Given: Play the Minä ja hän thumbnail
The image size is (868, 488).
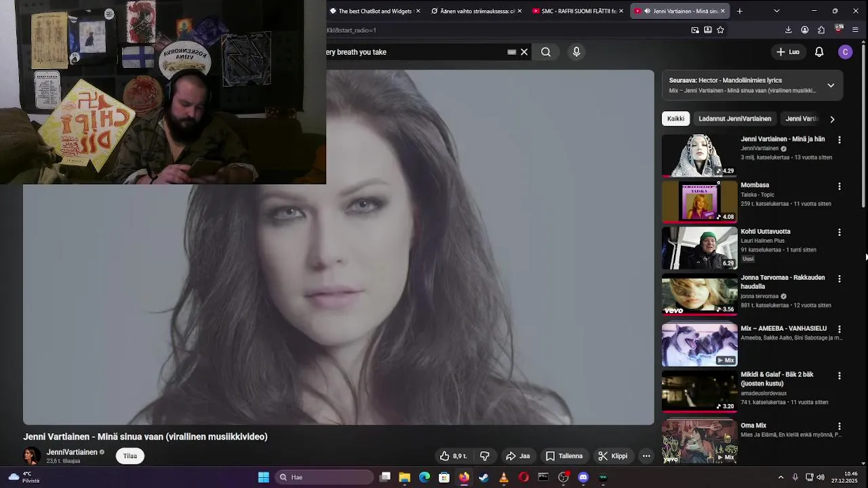Looking at the screenshot, I should pos(699,155).
